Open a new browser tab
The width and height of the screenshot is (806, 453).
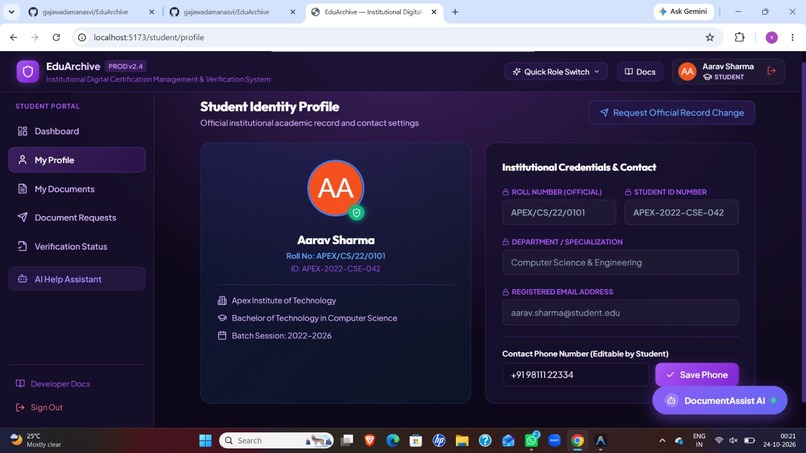455,12
